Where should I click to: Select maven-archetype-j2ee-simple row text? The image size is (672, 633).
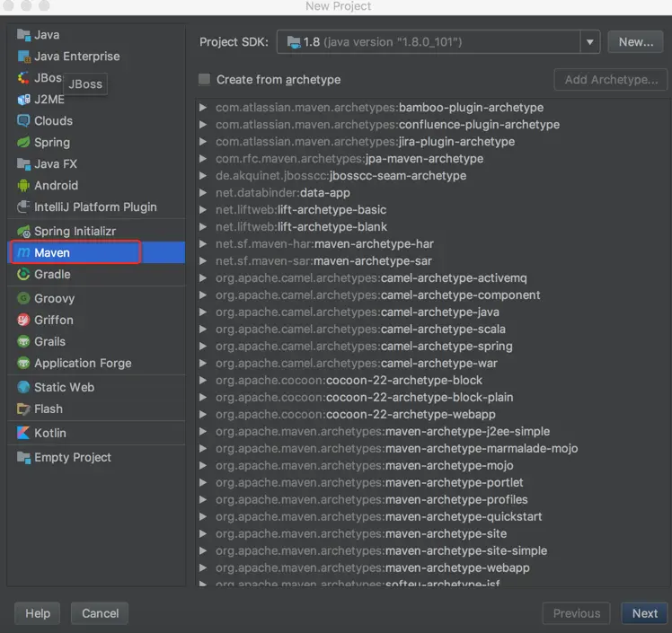point(383,431)
